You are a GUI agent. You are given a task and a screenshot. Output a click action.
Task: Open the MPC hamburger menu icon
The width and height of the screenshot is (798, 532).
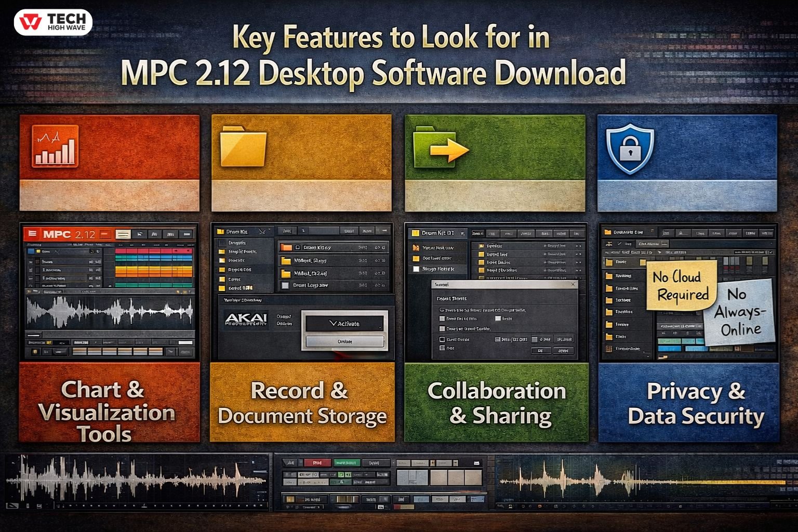[32, 233]
